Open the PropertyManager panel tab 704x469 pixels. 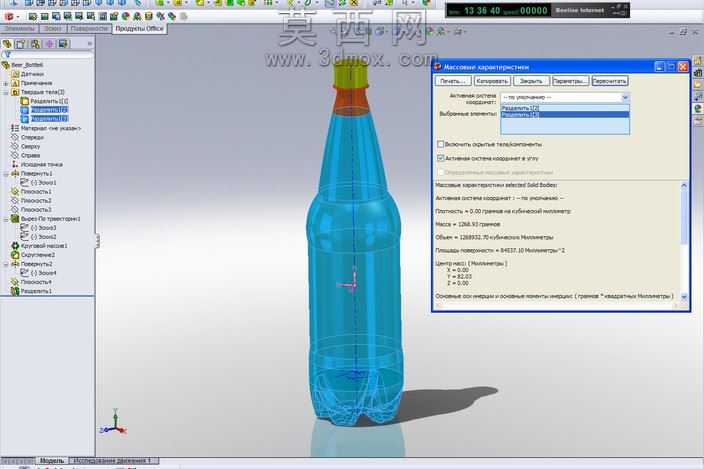(21, 44)
